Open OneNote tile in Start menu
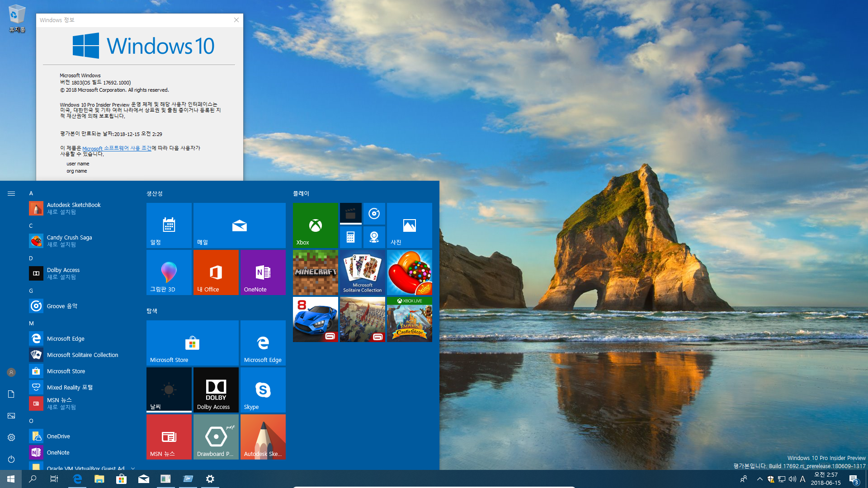 pyautogui.click(x=263, y=272)
